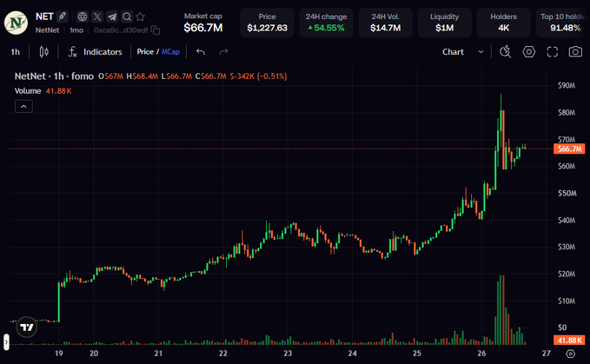Open the Indicators menu
The height and width of the screenshot is (364, 590).
(x=95, y=52)
